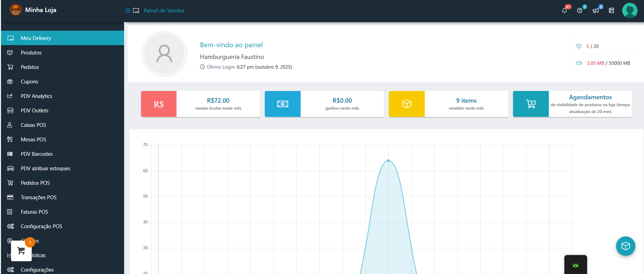Click the megaphone announcements icon

595,11
